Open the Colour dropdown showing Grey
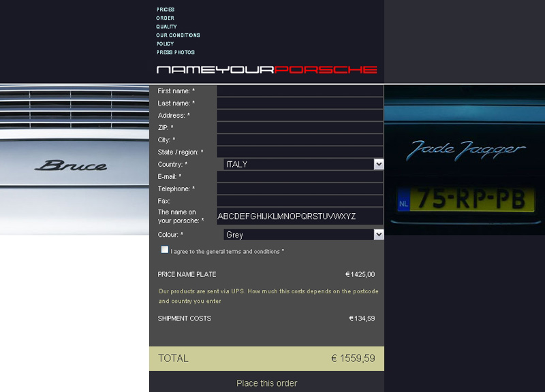This screenshot has height=392, width=545. pos(303,235)
